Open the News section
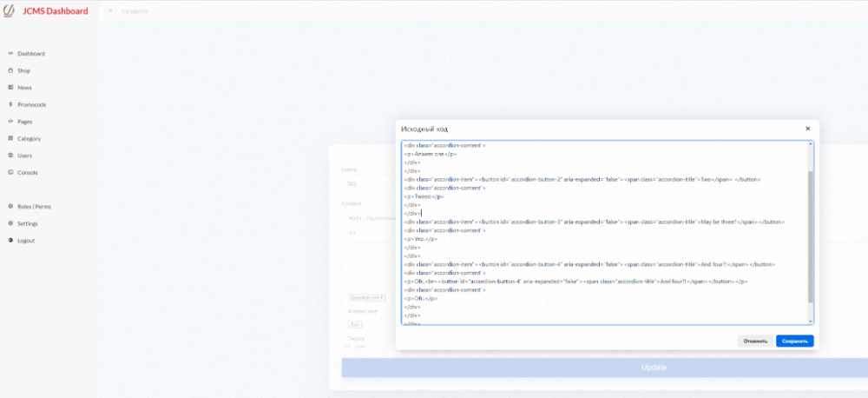 tap(24, 88)
